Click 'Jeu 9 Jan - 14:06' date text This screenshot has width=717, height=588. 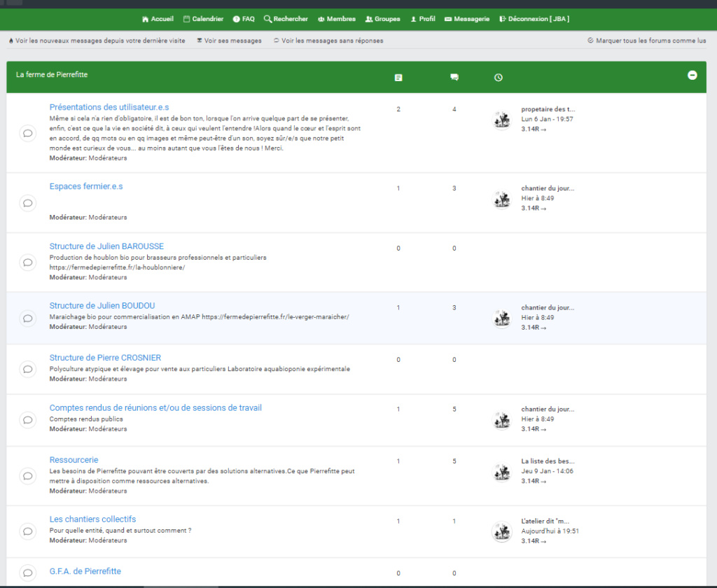click(x=547, y=471)
